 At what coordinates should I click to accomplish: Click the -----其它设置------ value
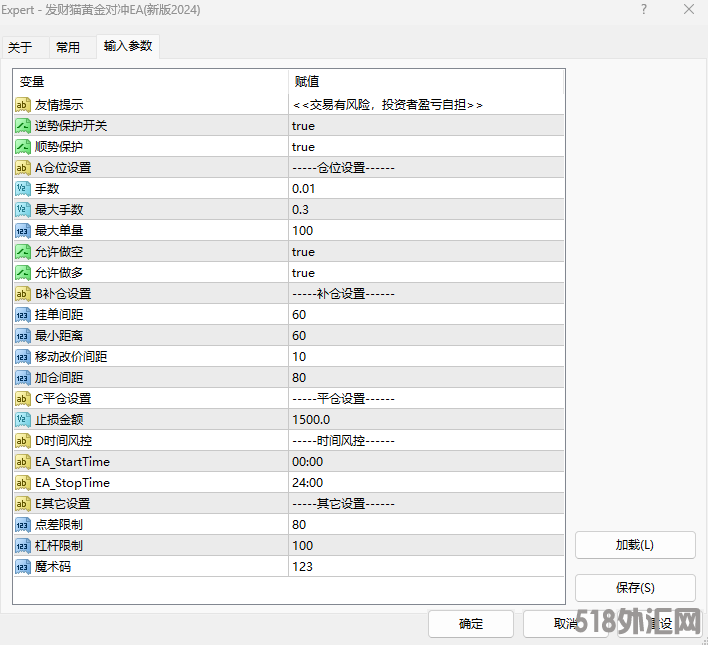(343, 504)
